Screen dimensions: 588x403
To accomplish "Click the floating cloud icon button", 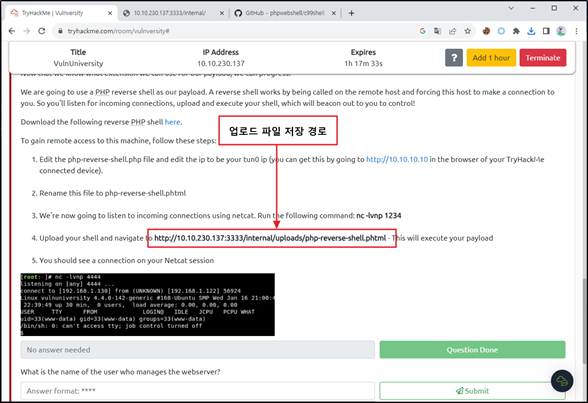I will click(562, 381).
